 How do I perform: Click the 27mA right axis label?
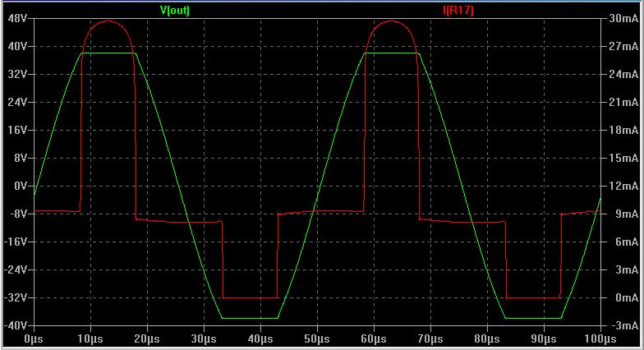pos(623,46)
